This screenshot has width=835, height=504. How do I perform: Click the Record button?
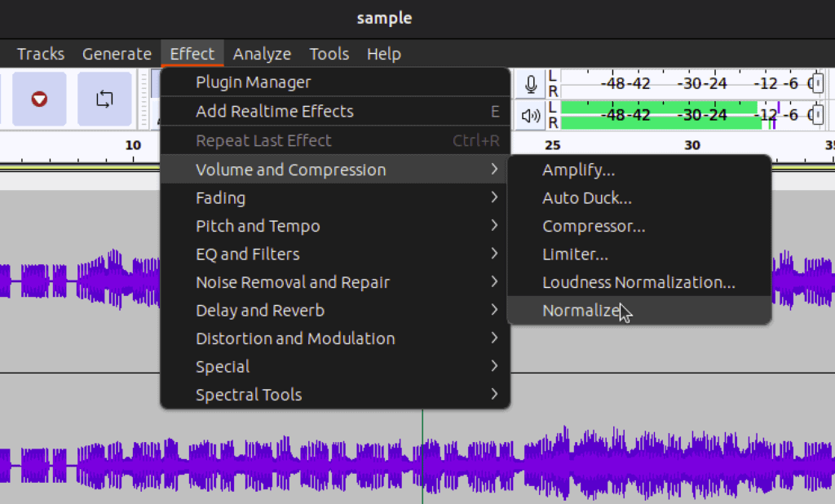pos(39,99)
